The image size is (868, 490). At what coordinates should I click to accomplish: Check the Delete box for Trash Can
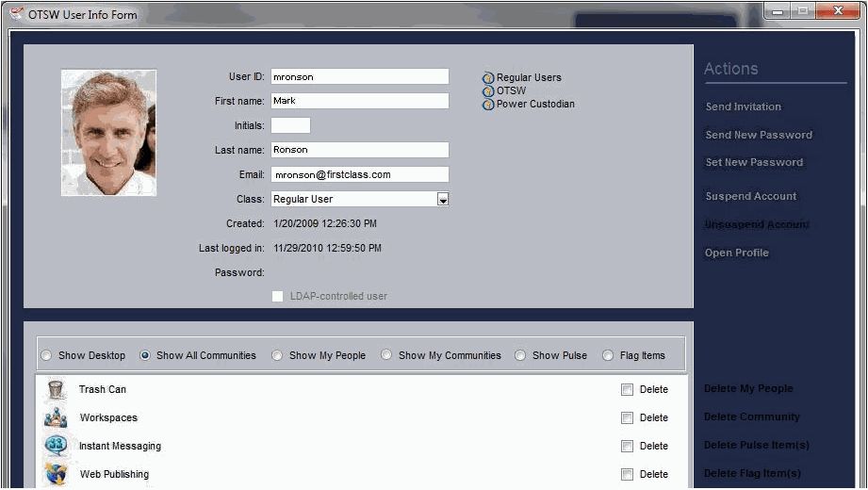[627, 390]
